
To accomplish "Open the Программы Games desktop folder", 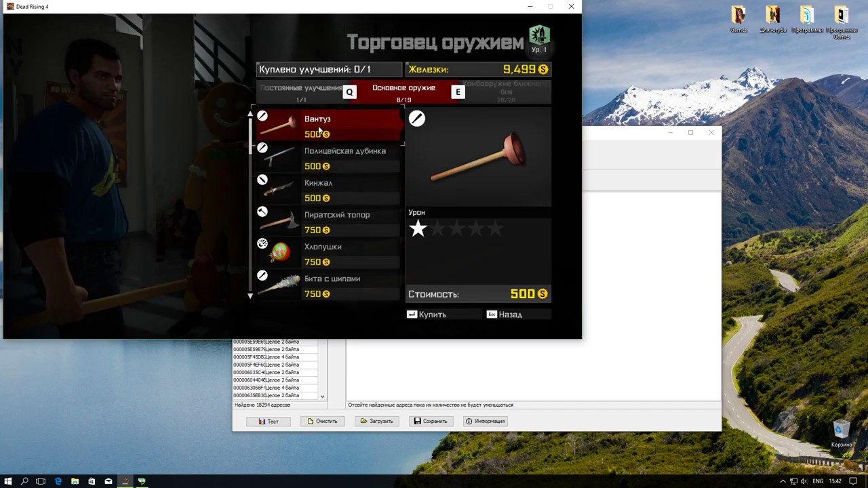I will [842, 22].
